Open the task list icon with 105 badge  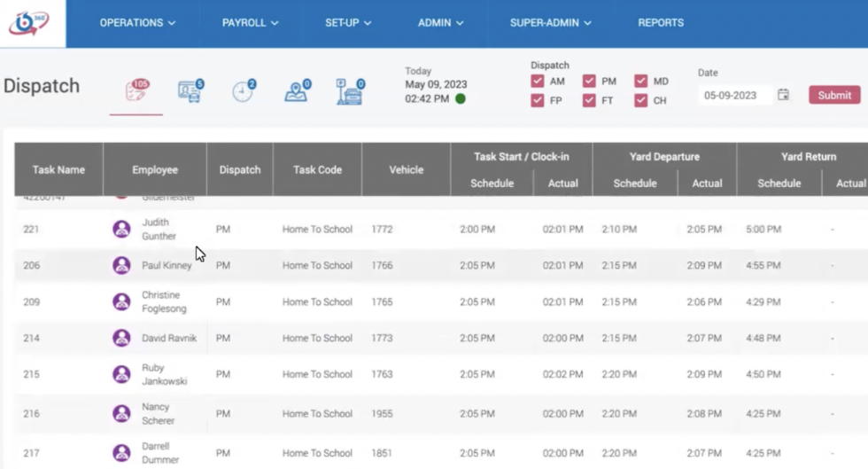[x=136, y=91]
